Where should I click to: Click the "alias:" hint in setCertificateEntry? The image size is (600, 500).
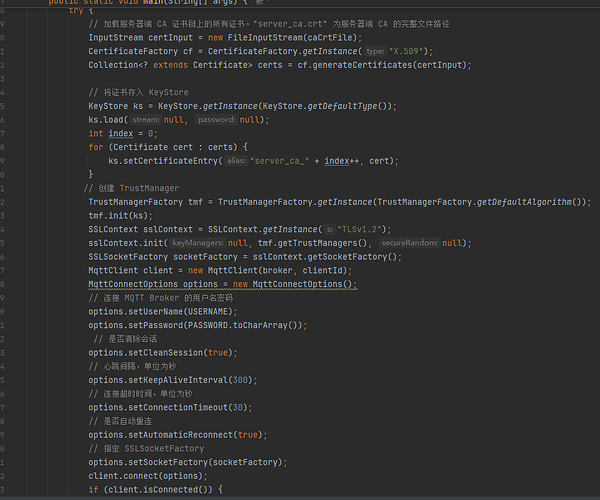click(x=235, y=160)
